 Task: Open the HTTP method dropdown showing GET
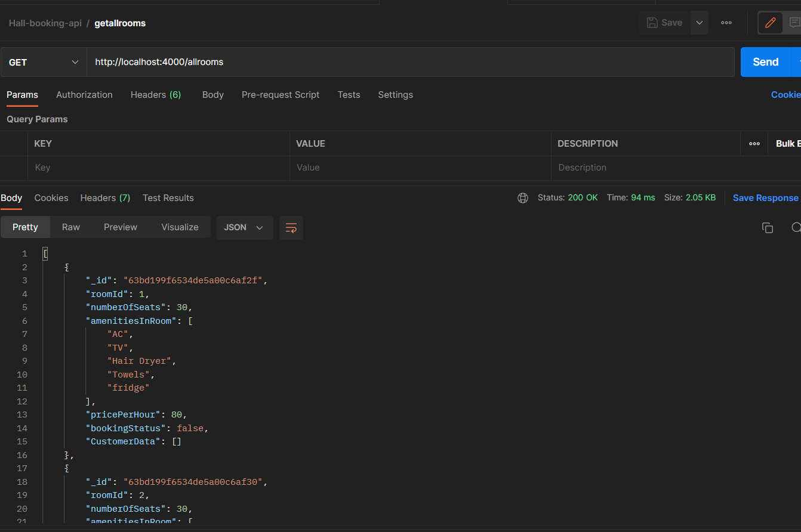[x=43, y=61]
